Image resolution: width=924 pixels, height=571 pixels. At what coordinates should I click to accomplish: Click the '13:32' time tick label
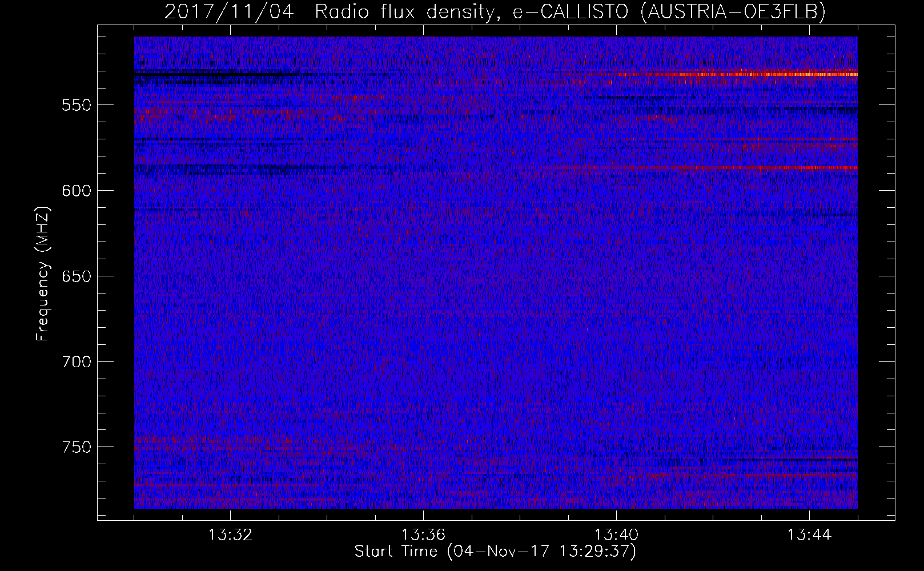pyautogui.click(x=230, y=535)
